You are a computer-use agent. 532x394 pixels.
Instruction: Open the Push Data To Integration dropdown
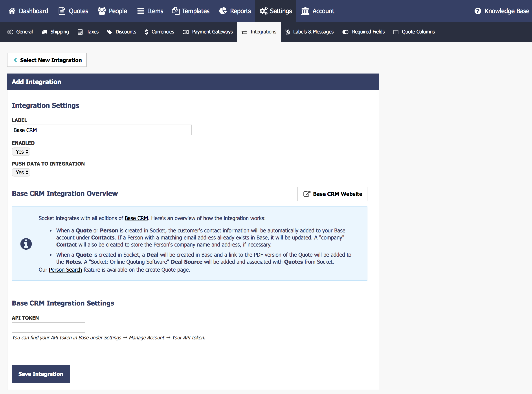21,172
